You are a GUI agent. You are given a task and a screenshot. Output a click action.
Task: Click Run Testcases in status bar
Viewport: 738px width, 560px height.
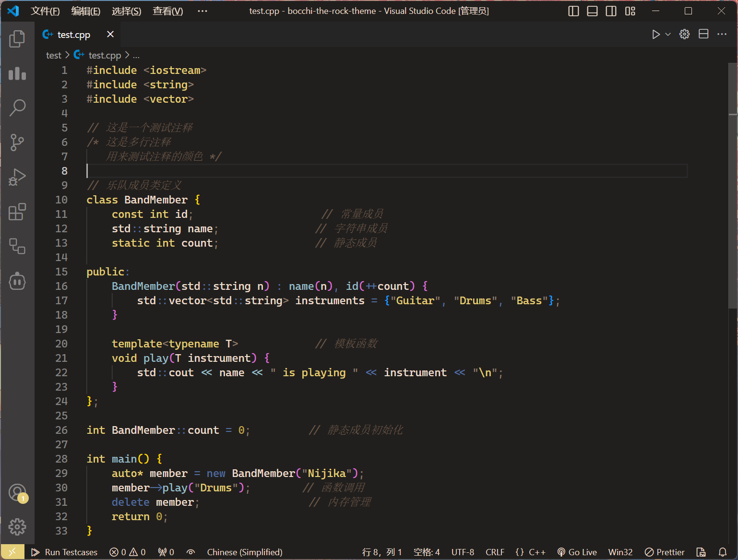point(64,552)
